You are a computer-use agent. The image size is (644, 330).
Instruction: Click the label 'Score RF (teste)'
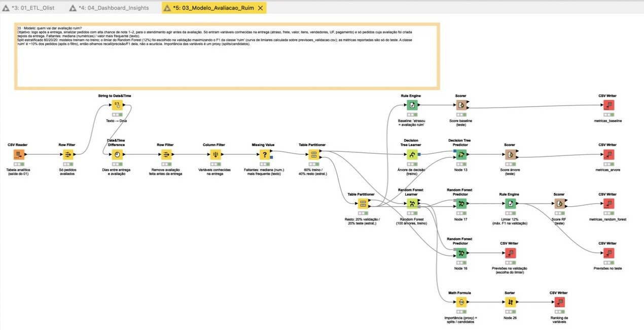[559, 221]
